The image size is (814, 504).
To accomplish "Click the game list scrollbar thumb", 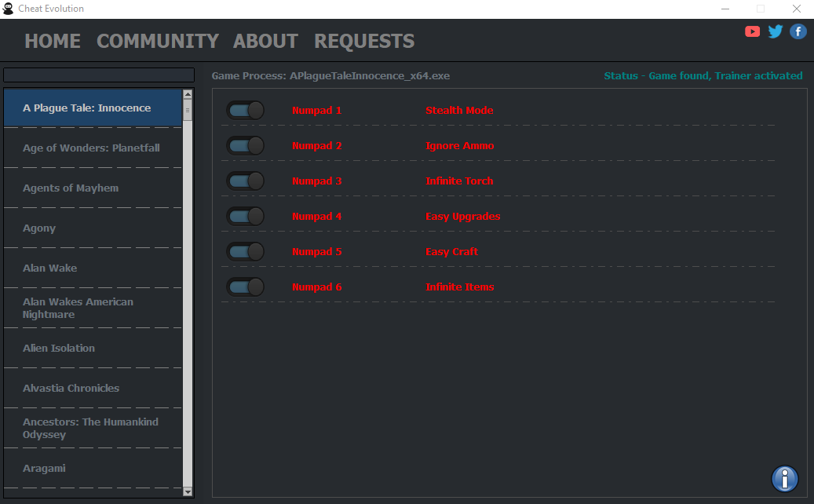I will [188, 110].
